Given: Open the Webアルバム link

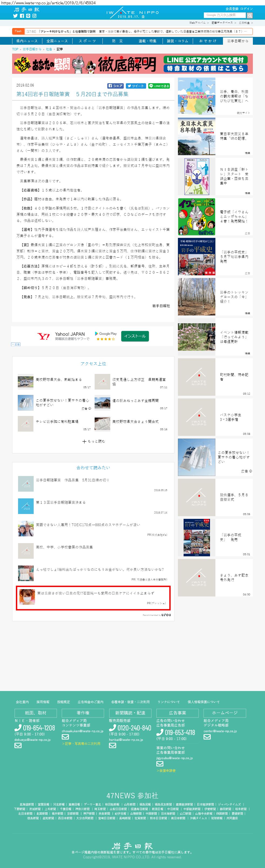Looking at the screenshot, I should (197, 23).
